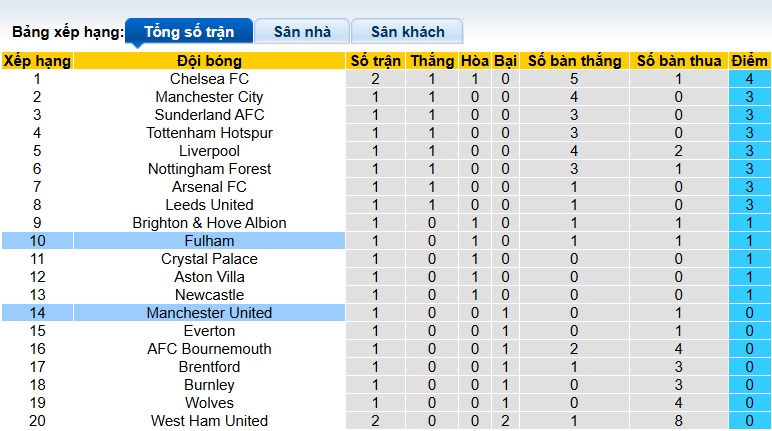Select the Tổng số trận tab
This screenshot has height=431, width=772.
(189, 32)
